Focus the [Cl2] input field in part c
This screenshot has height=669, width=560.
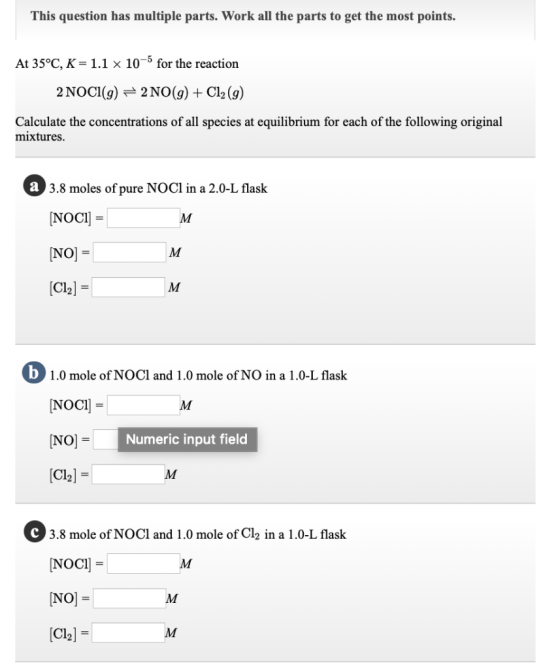click(x=128, y=633)
